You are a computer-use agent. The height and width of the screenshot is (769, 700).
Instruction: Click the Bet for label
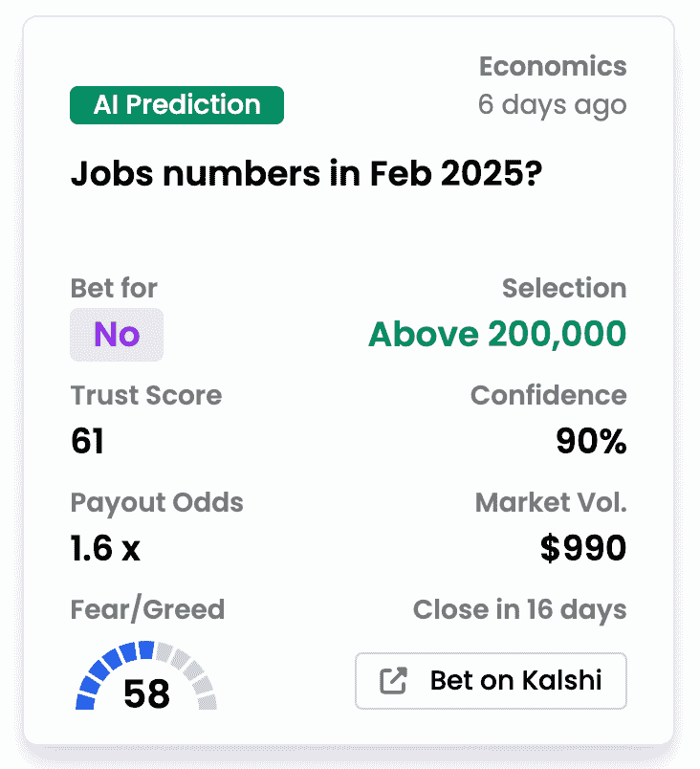114,288
